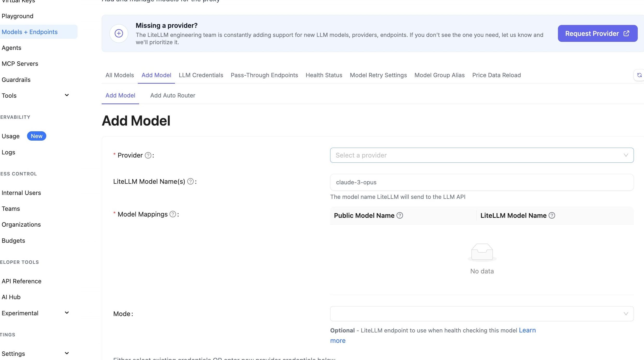The width and height of the screenshot is (644, 360).
Task: Open the Add Auto Router sub-tab
Action: (x=173, y=95)
